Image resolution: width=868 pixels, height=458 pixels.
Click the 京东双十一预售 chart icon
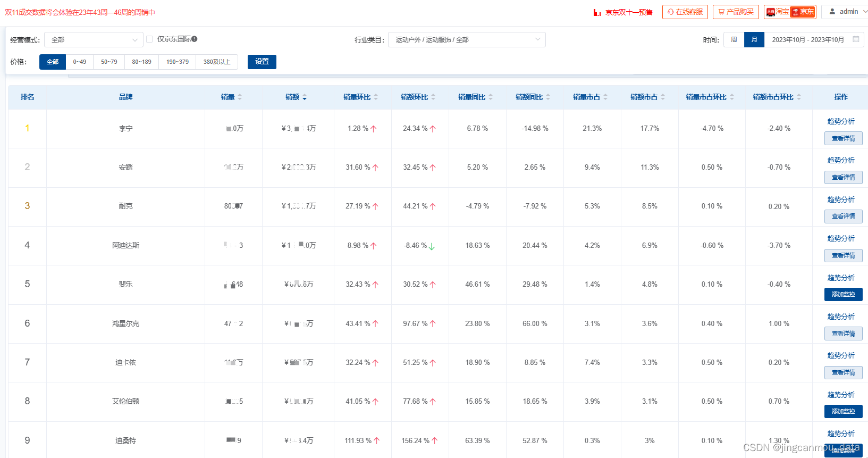(597, 12)
